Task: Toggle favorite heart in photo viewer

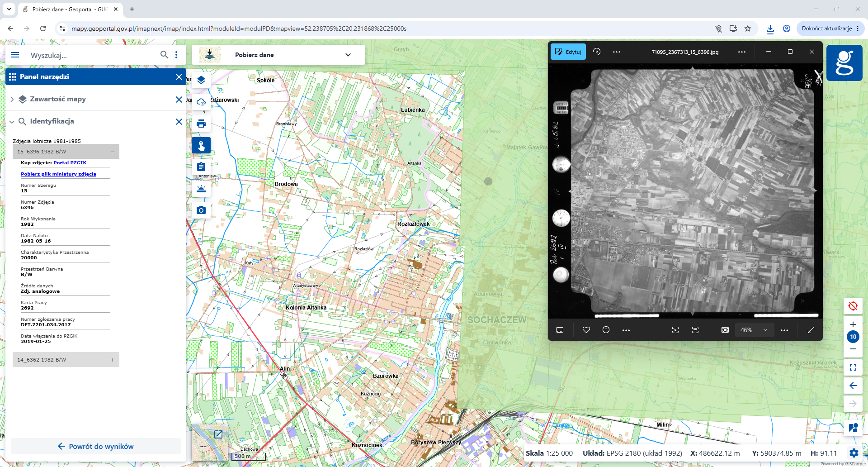Action: tap(586, 330)
